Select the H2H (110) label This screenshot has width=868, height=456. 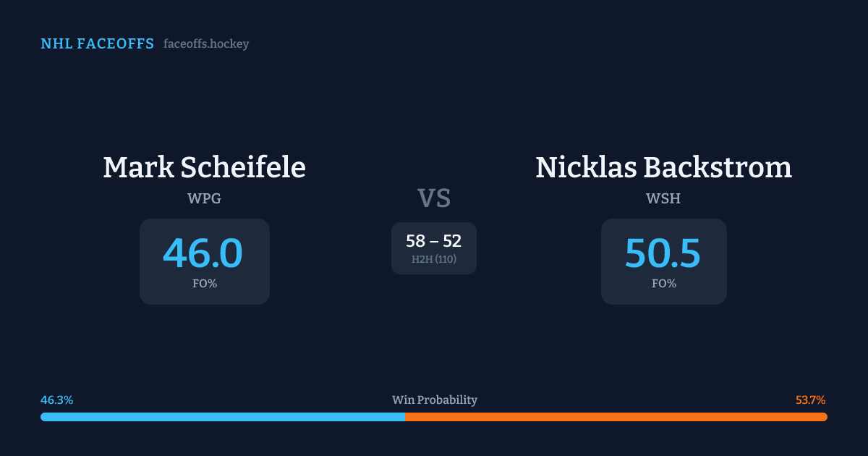click(434, 259)
